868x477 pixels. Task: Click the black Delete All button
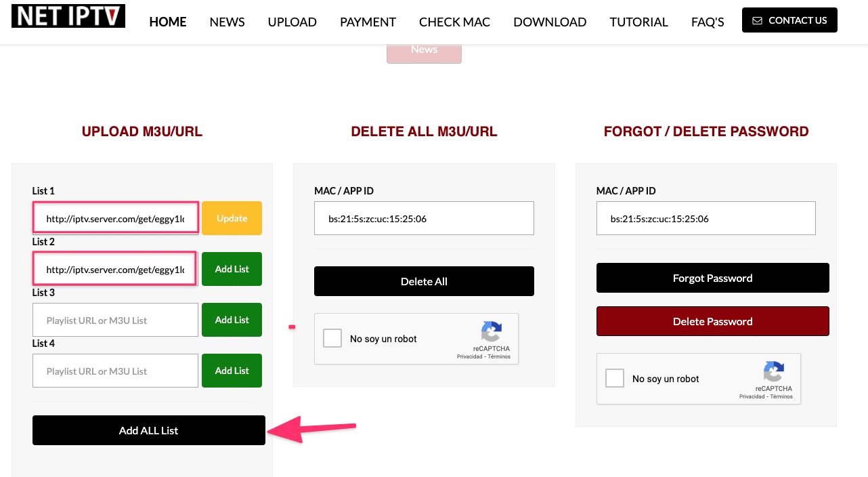424,281
